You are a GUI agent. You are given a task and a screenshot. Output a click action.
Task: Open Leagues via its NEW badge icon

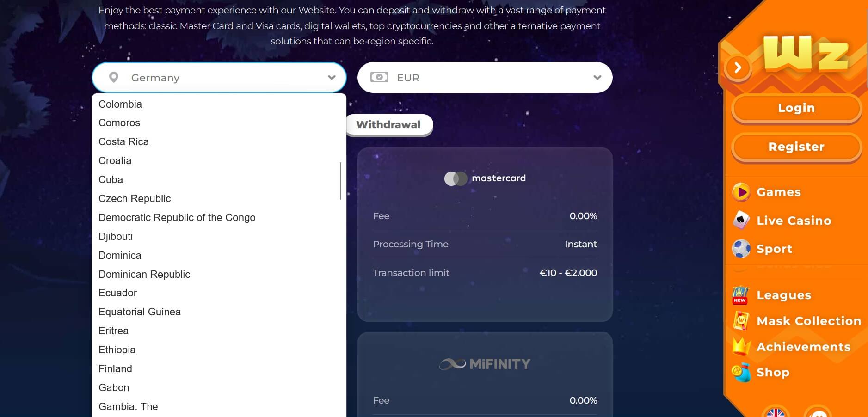click(x=740, y=295)
